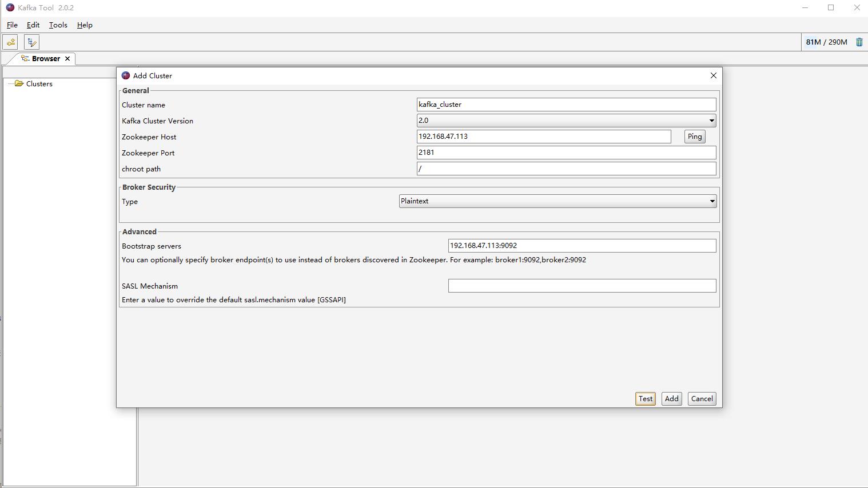Maximize the Kafka Tool window
This screenshot has width=868, height=488.
click(831, 7)
